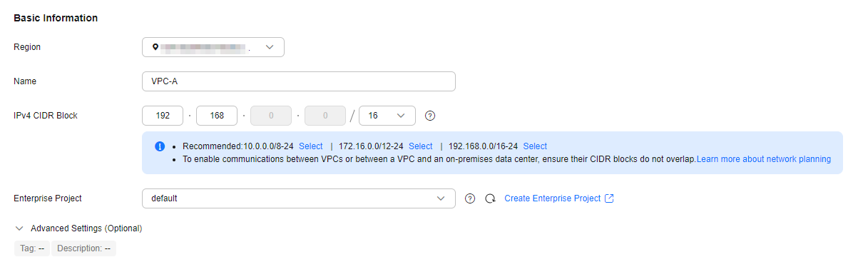The width and height of the screenshot is (868, 267).
Task: Open help icon next to CIDR block
Action: (430, 116)
